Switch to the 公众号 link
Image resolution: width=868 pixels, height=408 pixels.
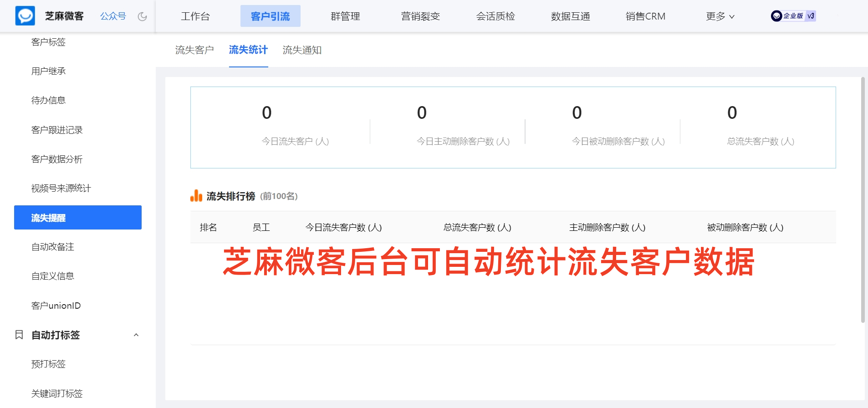(113, 16)
